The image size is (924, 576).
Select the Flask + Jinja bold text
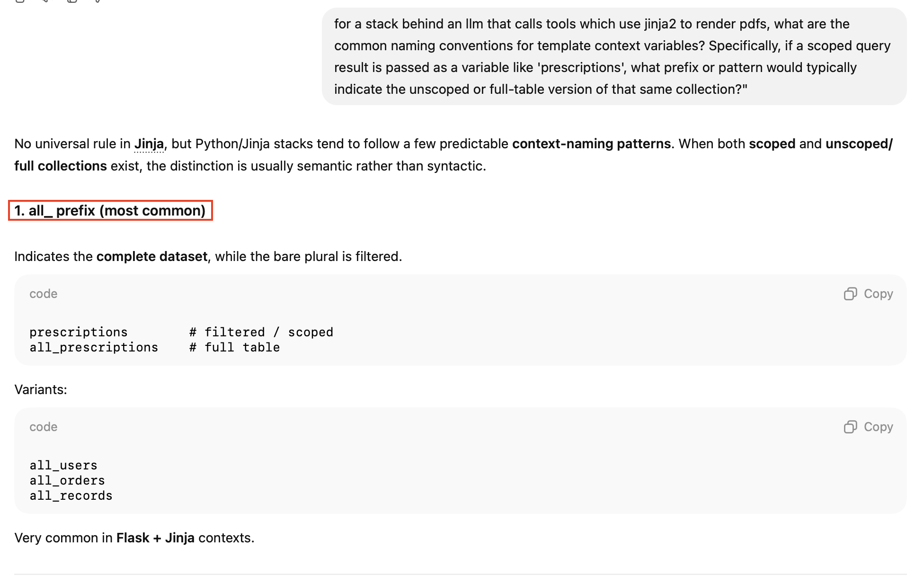point(156,538)
